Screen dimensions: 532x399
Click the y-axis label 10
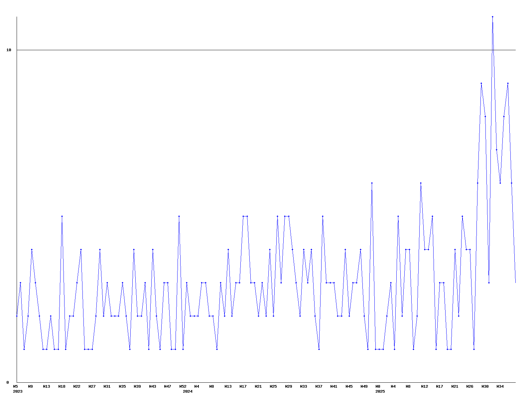coord(9,50)
